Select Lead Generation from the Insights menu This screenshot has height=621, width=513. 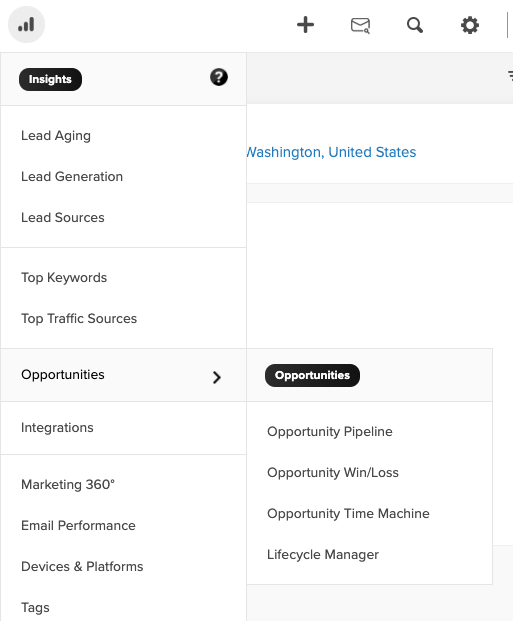[72, 177]
